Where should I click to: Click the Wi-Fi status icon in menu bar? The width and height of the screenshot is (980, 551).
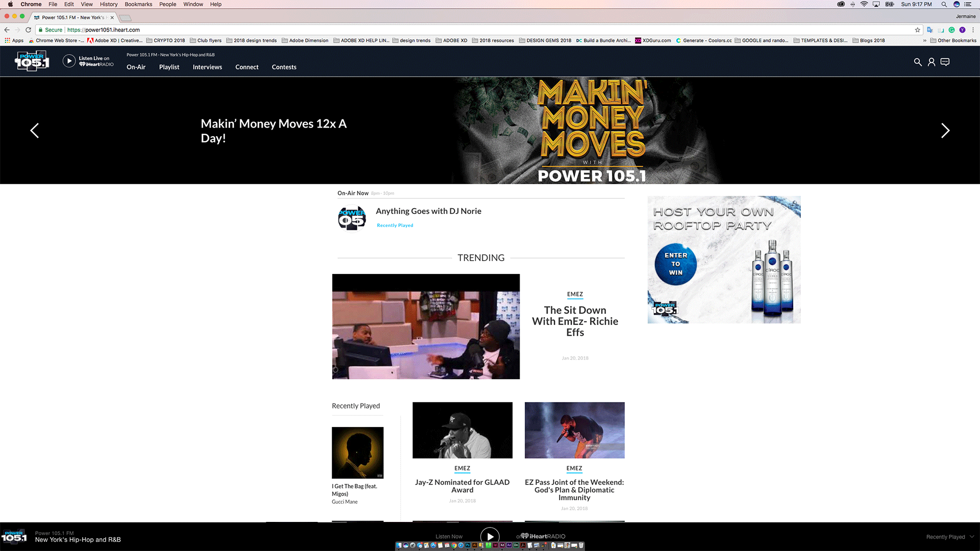coord(864,4)
